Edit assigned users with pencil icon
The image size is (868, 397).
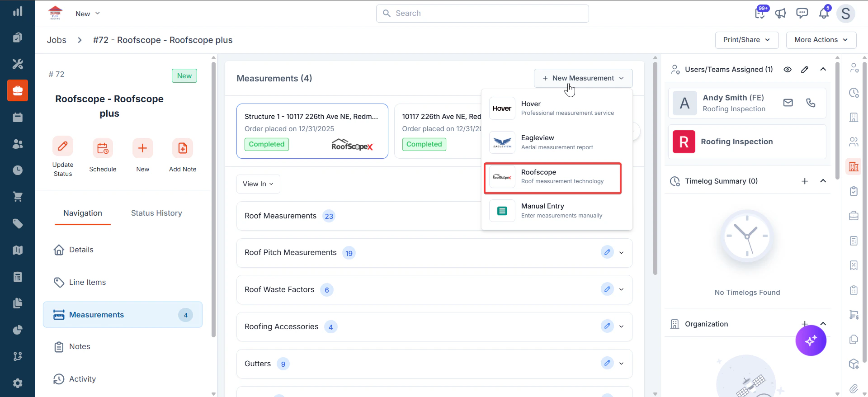(x=805, y=69)
